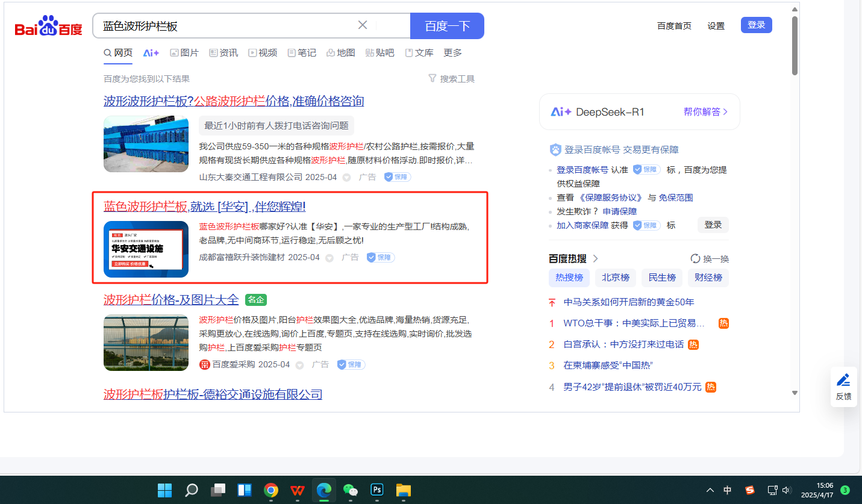Clear the search box with X icon
Image resolution: width=862 pixels, height=504 pixels.
click(x=363, y=25)
